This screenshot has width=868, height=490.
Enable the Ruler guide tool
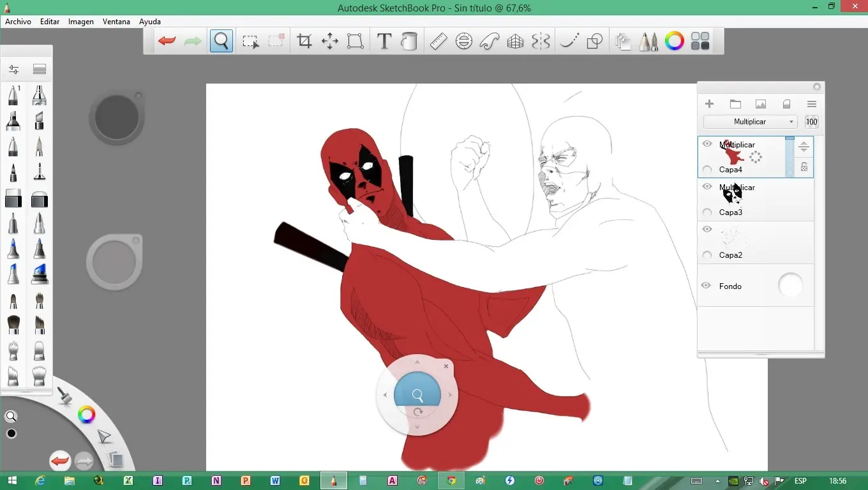click(x=438, y=41)
